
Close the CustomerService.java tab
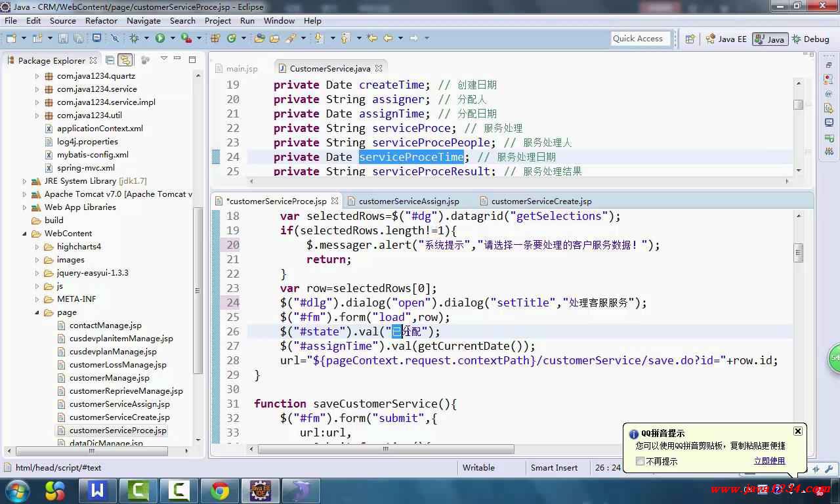[379, 68]
